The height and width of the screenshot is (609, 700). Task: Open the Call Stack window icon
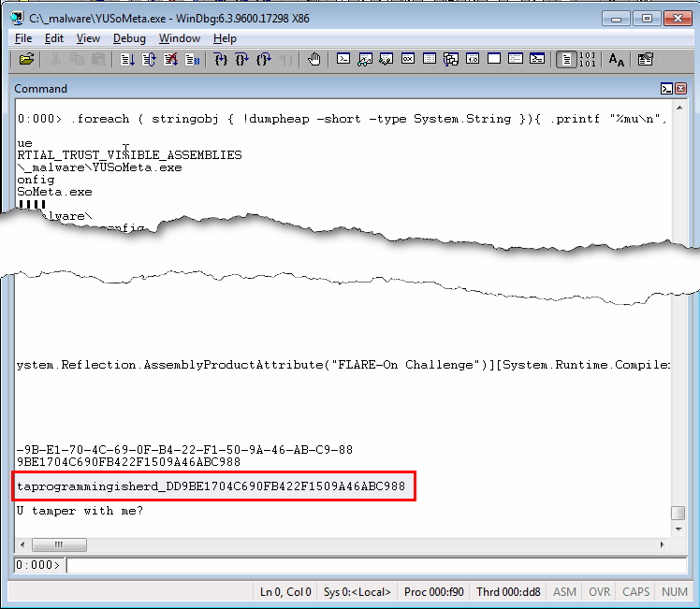(451, 60)
